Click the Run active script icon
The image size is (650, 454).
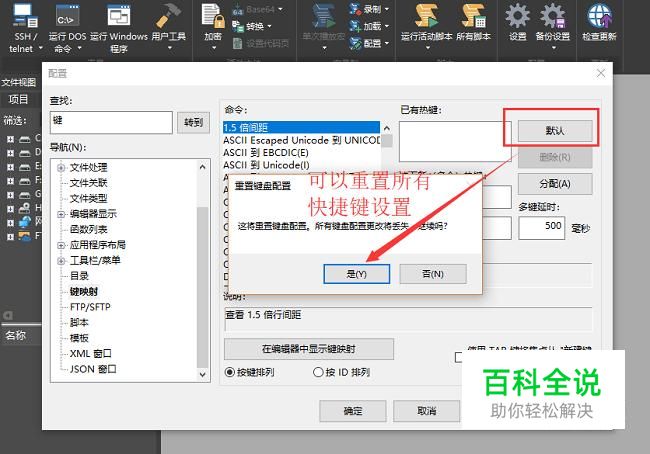[426, 16]
